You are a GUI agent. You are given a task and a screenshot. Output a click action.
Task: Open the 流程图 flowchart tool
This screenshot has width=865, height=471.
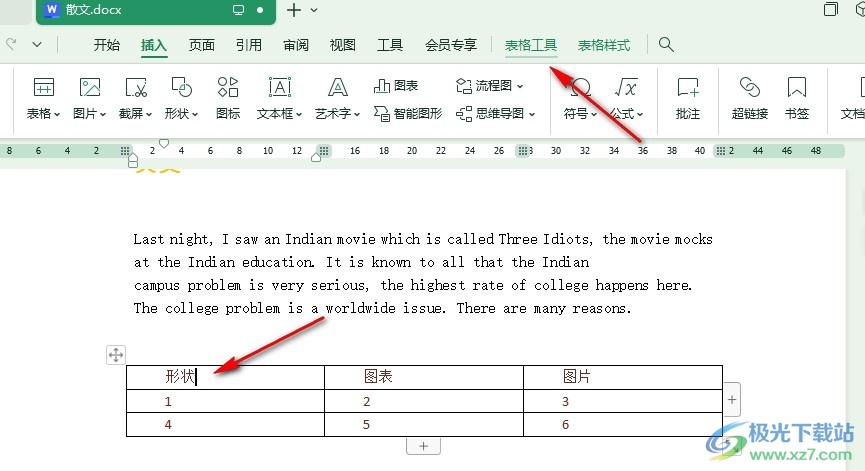click(489, 85)
